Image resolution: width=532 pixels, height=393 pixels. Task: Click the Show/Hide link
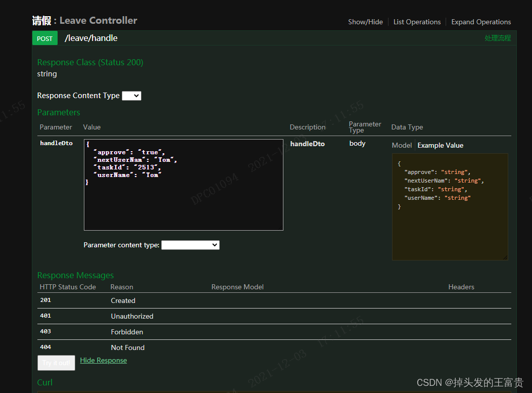pos(365,22)
